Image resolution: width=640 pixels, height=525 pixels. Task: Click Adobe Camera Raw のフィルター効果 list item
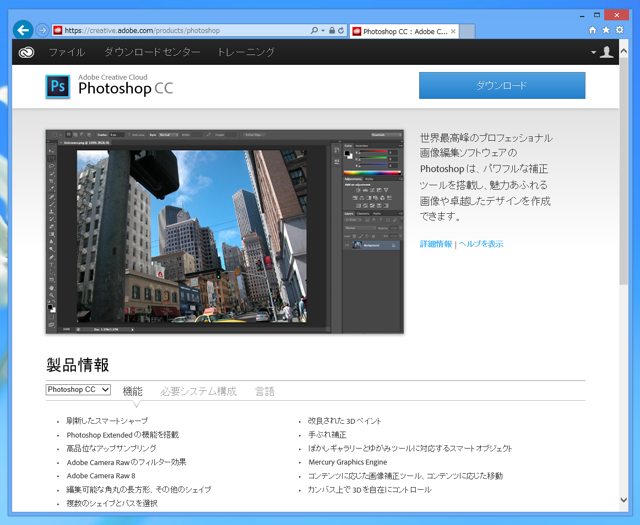point(127,462)
